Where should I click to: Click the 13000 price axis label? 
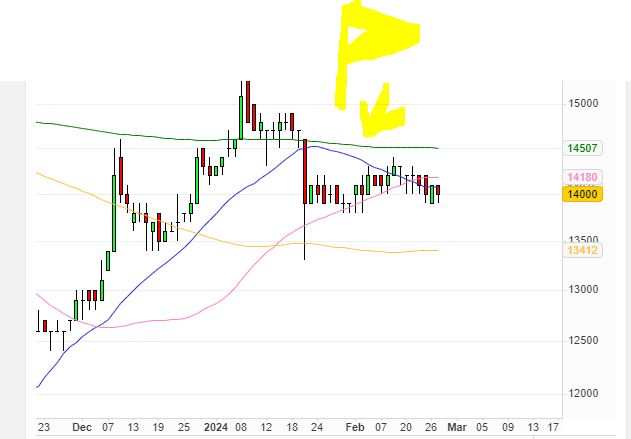583,289
